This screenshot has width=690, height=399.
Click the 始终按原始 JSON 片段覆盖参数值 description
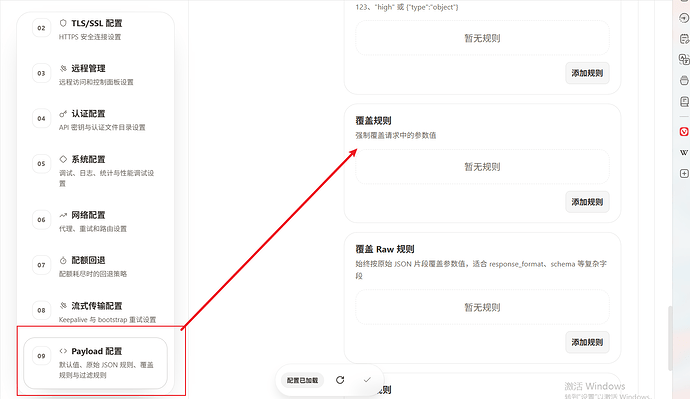pyautogui.click(x=481, y=270)
